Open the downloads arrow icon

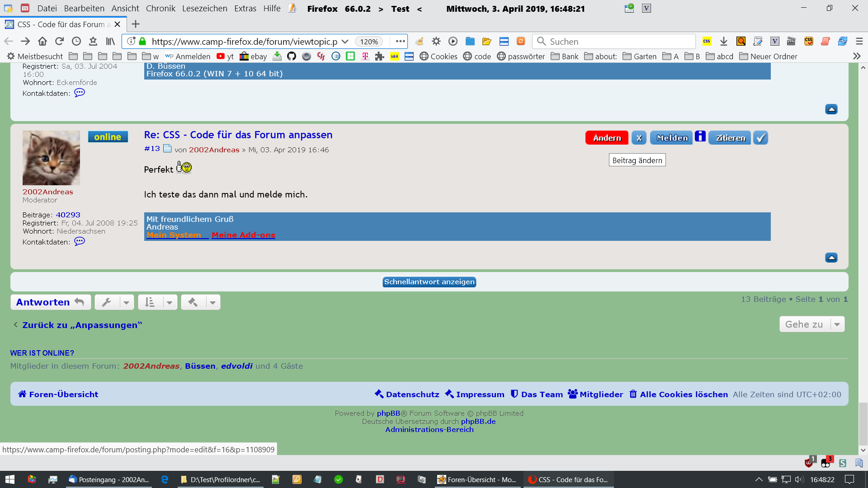(724, 42)
